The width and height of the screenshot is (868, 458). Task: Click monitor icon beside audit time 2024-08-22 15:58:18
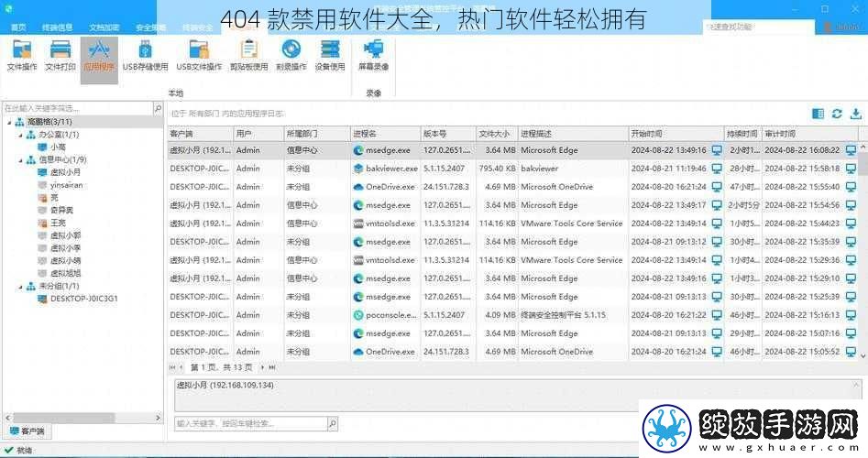851,169
